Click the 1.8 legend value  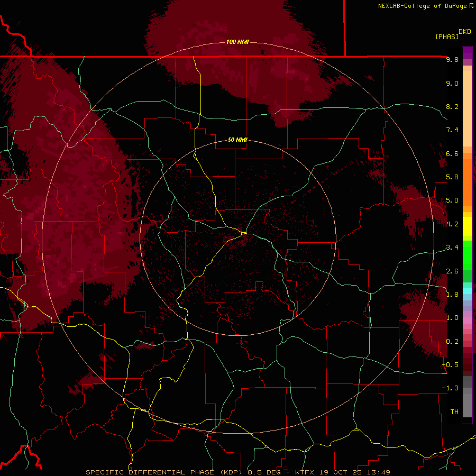(x=452, y=295)
